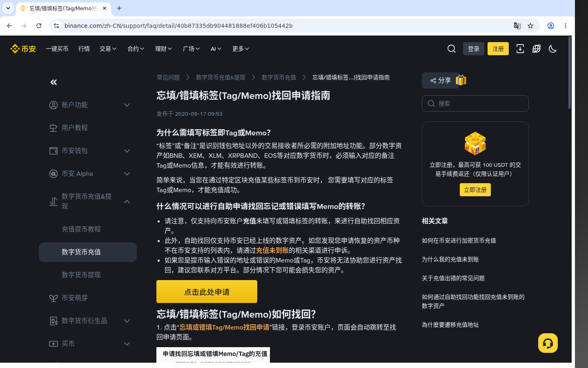The image size is (588, 368).
Task: Collapse the 数字货币充值&提现 section chevron
Action: coord(127,202)
